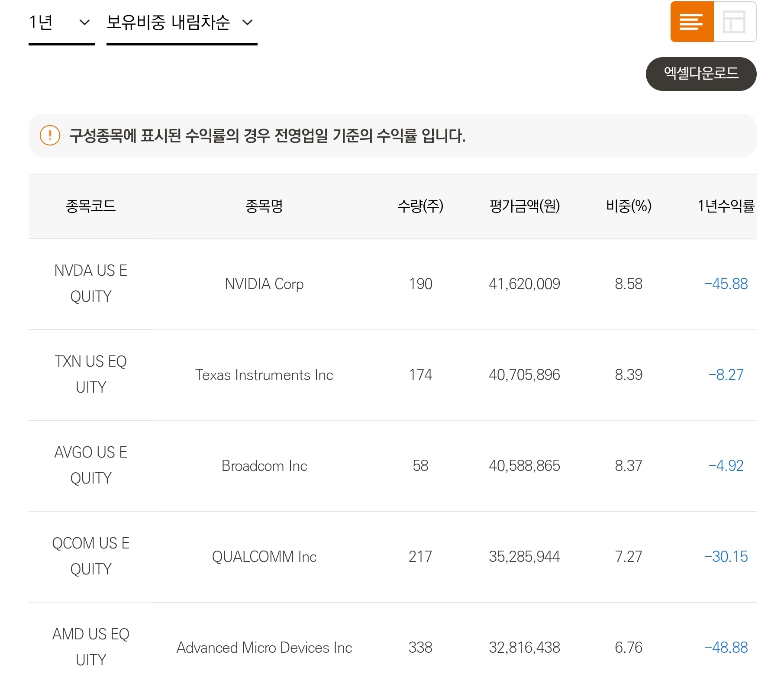784x687 pixels.
Task: Click weight value 8.37
Action: (x=629, y=466)
